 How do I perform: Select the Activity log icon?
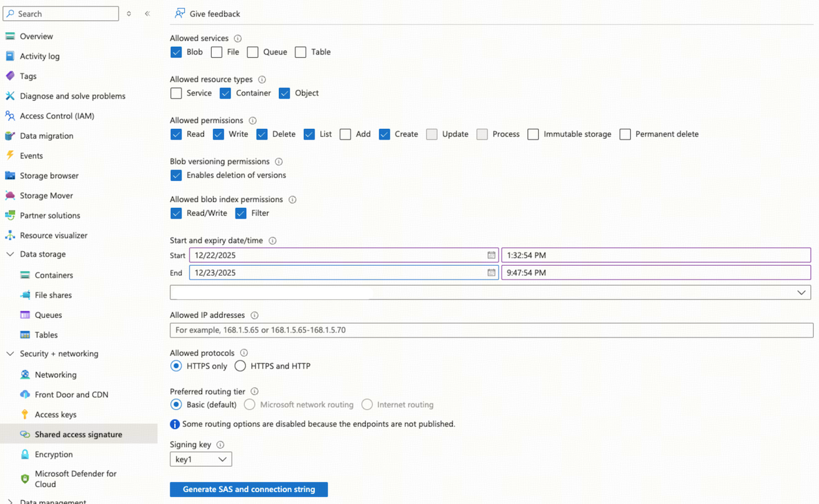[12, 56]
